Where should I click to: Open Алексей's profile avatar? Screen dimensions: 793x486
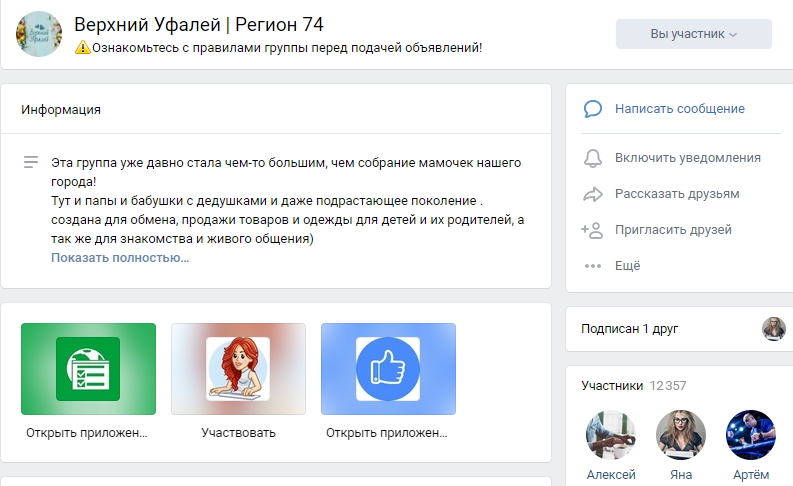(x=611, y=435)
